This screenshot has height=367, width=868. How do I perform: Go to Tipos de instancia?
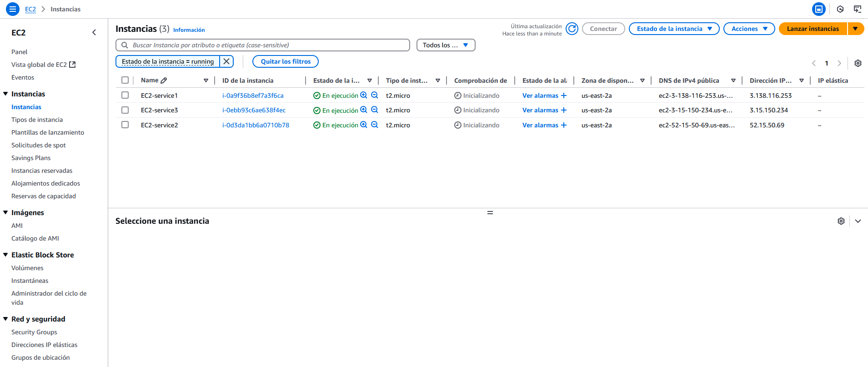[37, 120]
